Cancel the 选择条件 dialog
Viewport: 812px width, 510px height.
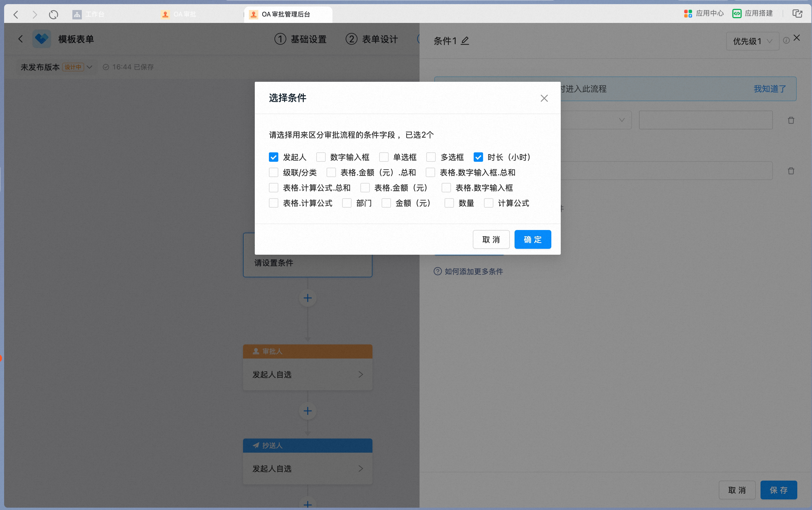(x=491, y=240)
